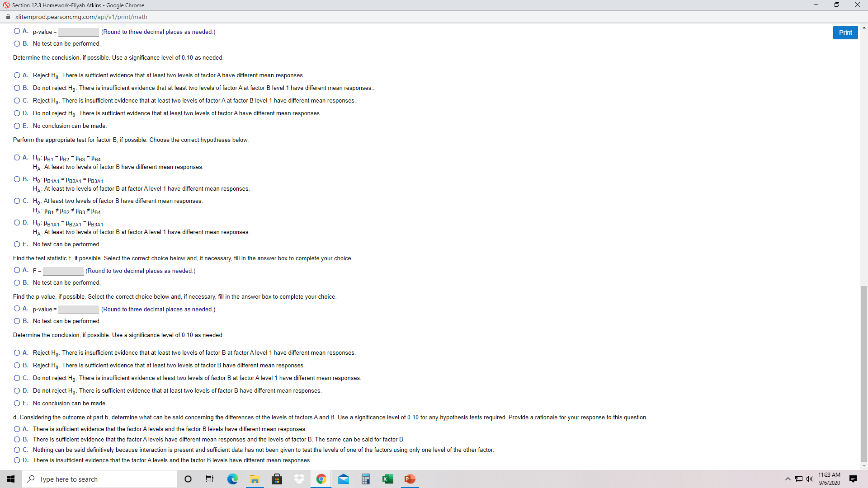Select 'No test can be performed' for F statistic
Image resolution: width=868 pixels, height=488 pixels.
tap(16, 282)
